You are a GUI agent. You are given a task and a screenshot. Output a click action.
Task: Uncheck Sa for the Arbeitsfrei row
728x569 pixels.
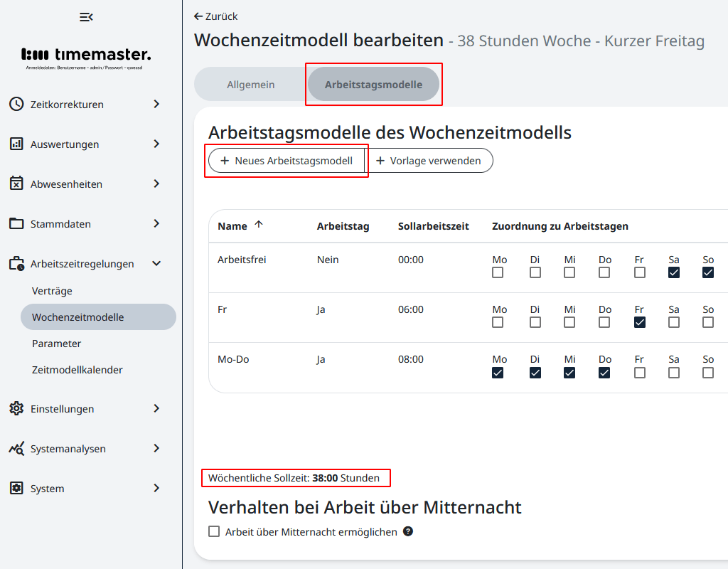674,272
